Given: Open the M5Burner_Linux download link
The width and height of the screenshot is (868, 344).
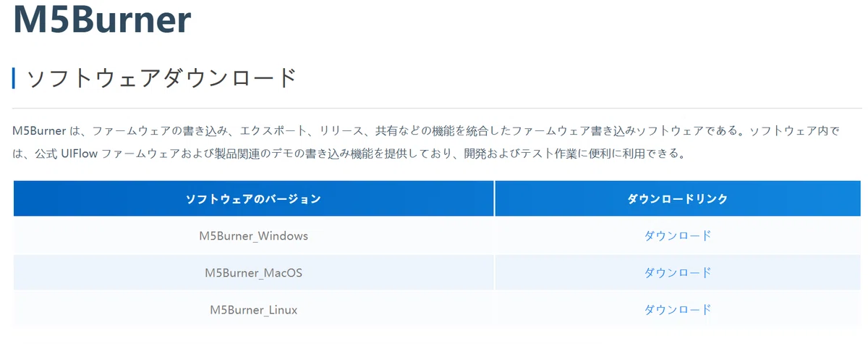Looking at the screenshot, I should click(x=678, y=309).
